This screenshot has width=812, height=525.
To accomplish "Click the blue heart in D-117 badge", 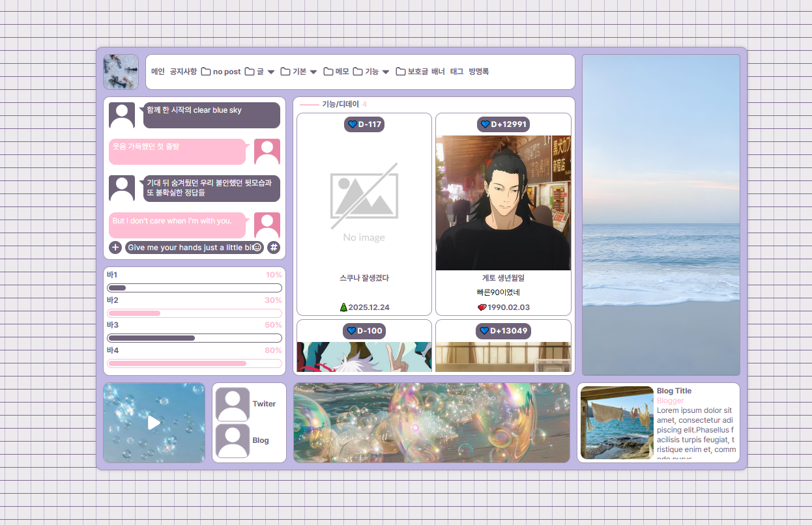I will [x=352, y=124].
